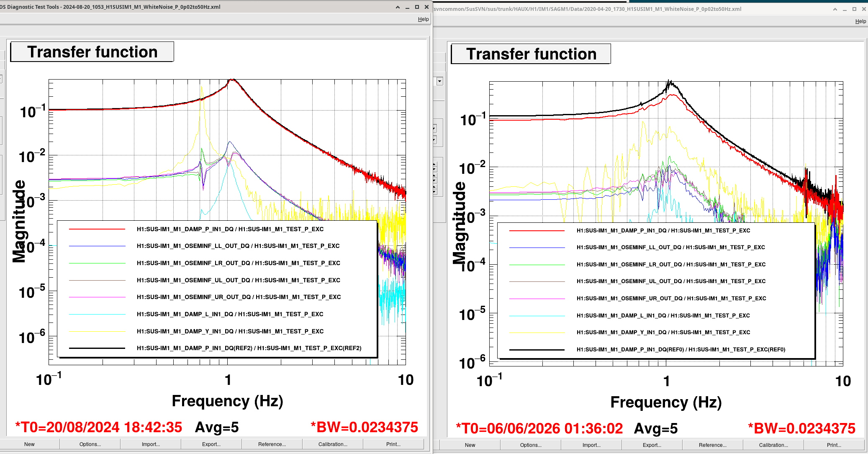Image resolution: width=868 pixels, height=454 pixels.
Task: Click Print... under the 2024 plot
Action: 393,444
